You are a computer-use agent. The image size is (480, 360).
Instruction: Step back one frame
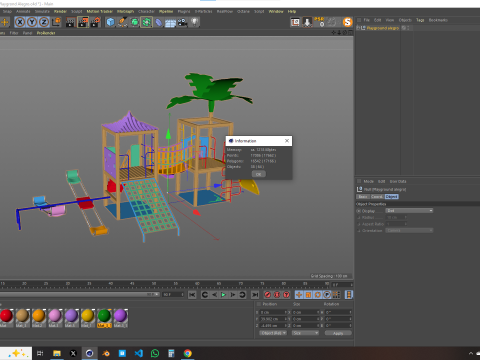point(214,295)
